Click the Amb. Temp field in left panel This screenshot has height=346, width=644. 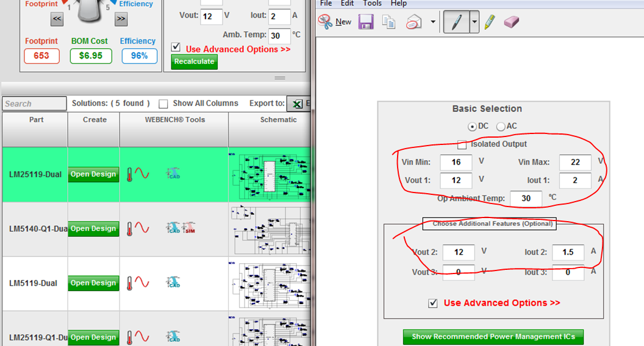coord(279,36)
